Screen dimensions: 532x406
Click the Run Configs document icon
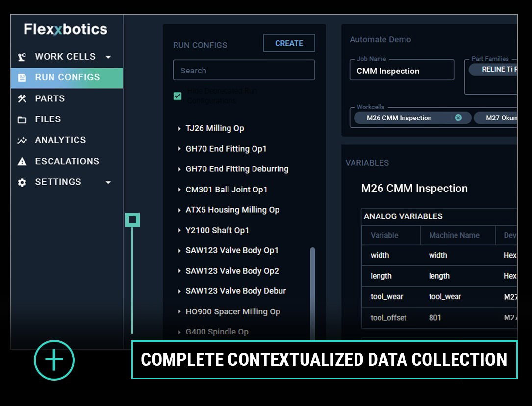(x=22, y=77)
